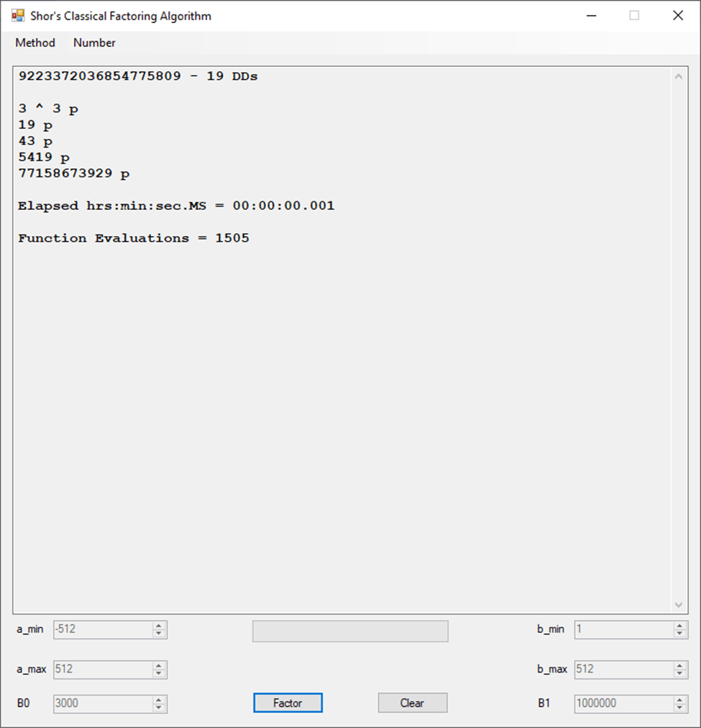Click the B1 input field
The image size is (701, 728).
(623, 704)
